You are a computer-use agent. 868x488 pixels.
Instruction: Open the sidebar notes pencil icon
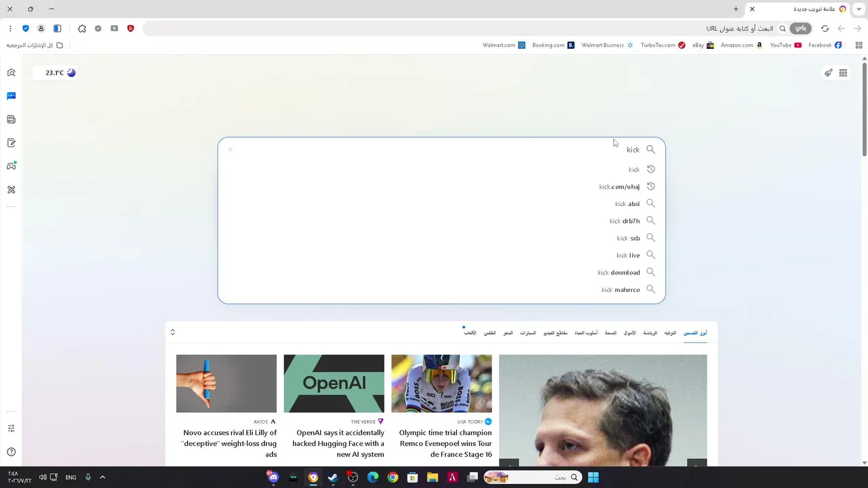11,143
